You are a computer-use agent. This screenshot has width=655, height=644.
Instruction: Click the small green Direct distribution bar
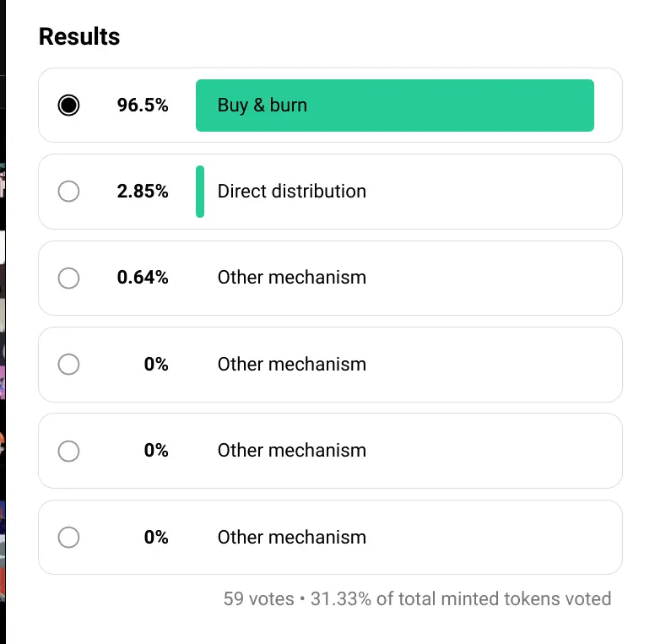point(200,192)
